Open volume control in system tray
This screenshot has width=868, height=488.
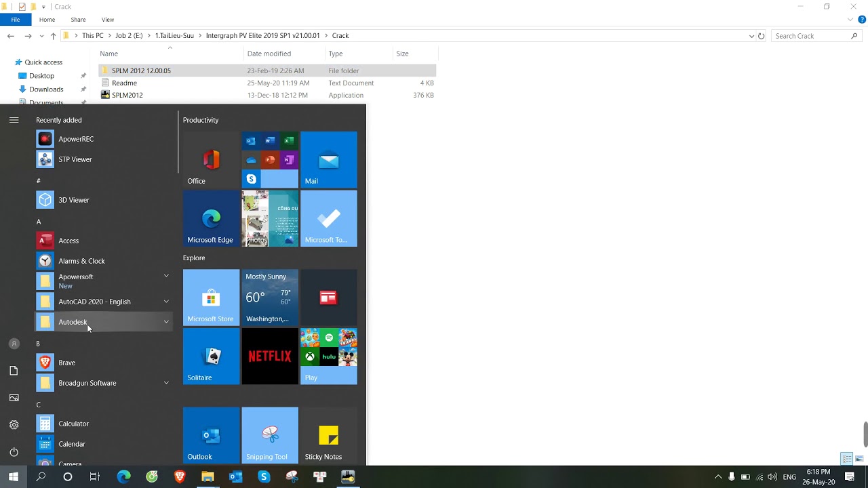click(x=772, y=477)
